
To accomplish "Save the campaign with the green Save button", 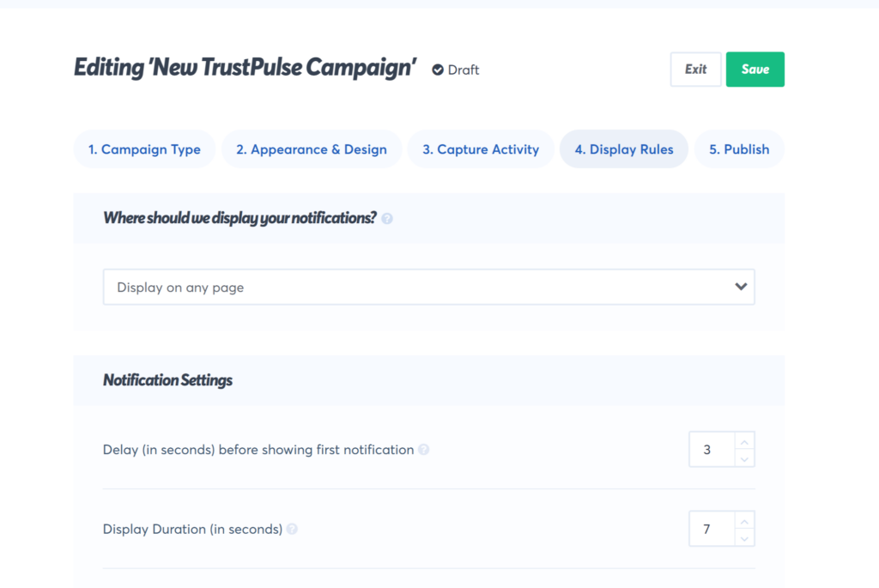I will click(x=755, y=70).
